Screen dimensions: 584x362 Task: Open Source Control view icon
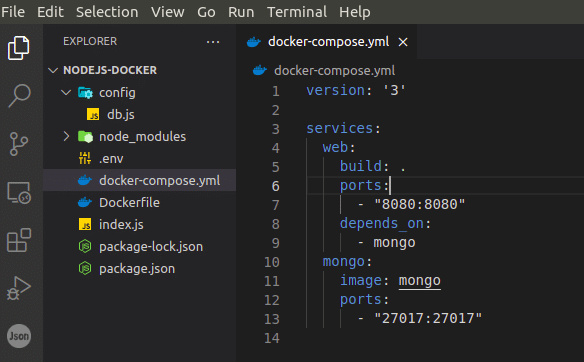click(19, 144)
